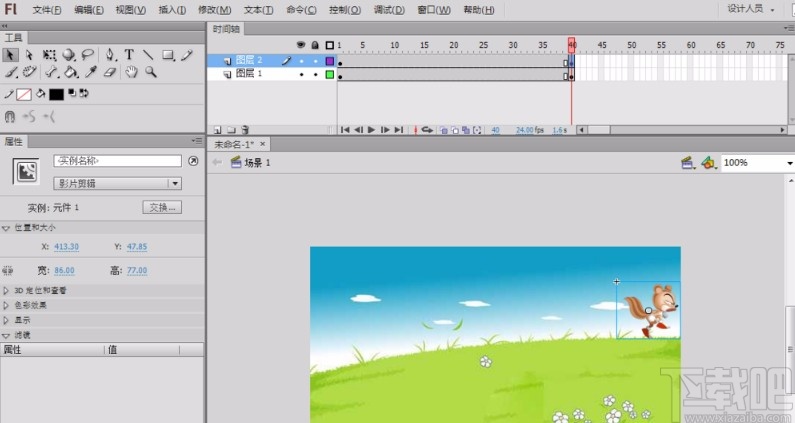This screenshot has height=423, width=795.
Task: Open the 影片剪辑 instance type dropdown
Action: 175,184
